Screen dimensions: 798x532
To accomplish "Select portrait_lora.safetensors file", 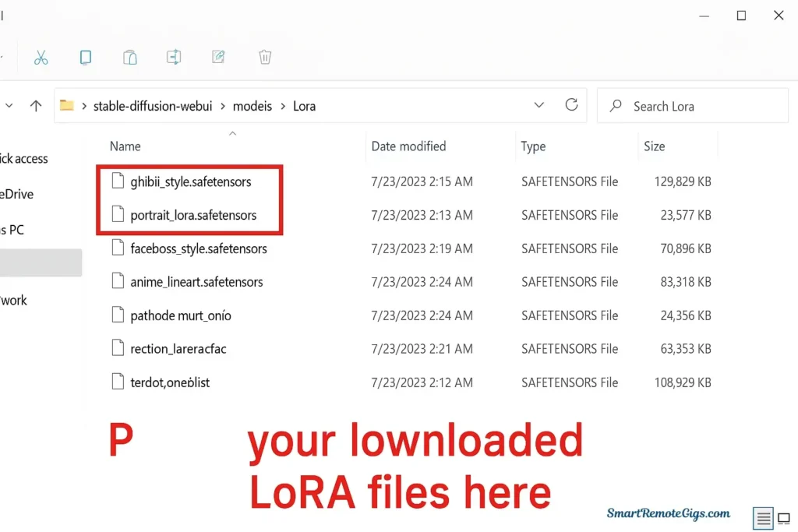I will coord(193,215).
